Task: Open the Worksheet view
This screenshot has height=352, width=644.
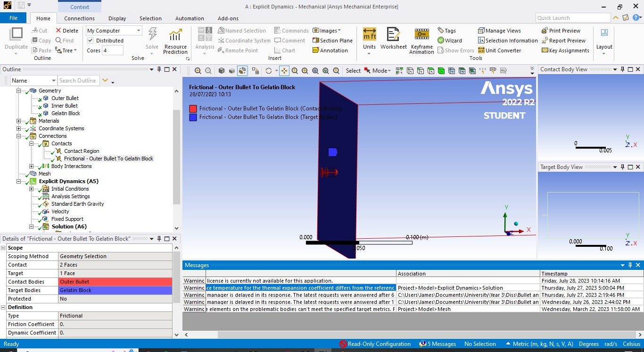Action: tap(394, 39)
